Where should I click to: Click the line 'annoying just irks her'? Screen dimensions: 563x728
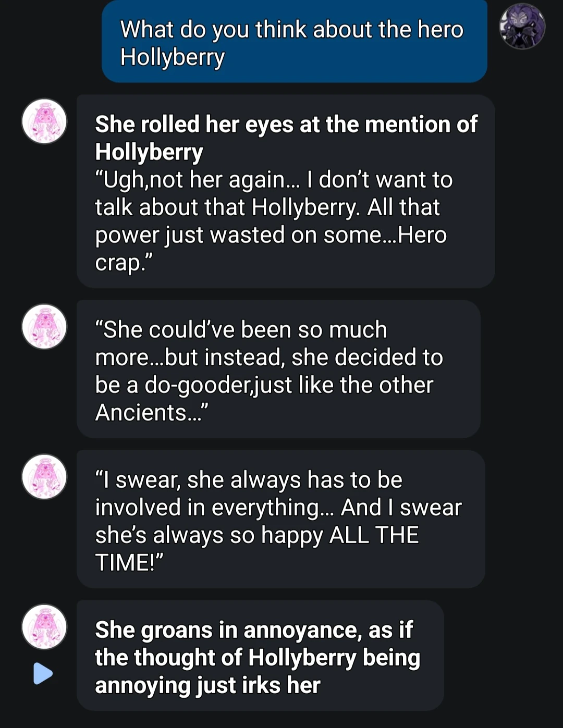207,685
